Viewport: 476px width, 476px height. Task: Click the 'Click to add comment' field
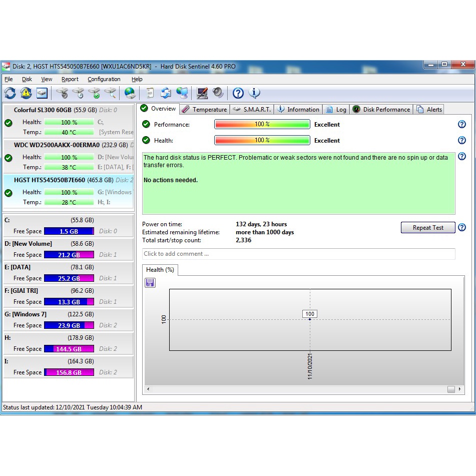point(298,254)
